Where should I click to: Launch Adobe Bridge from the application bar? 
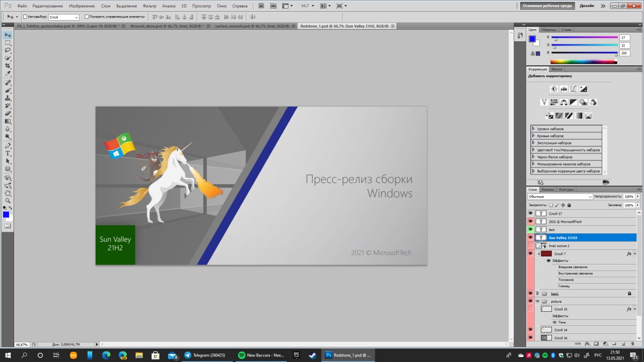click(x=262, y=6)
